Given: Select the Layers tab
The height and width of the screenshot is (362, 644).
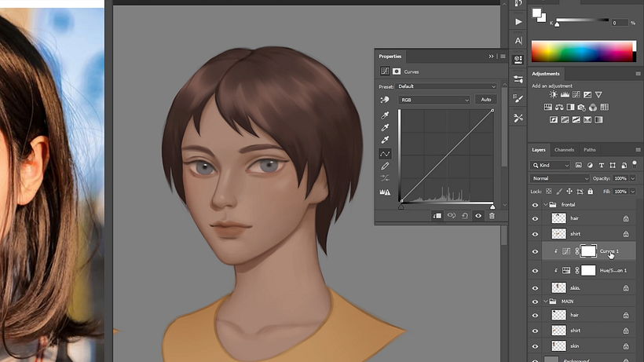Looking at the screenshot, I should point(539,150).
